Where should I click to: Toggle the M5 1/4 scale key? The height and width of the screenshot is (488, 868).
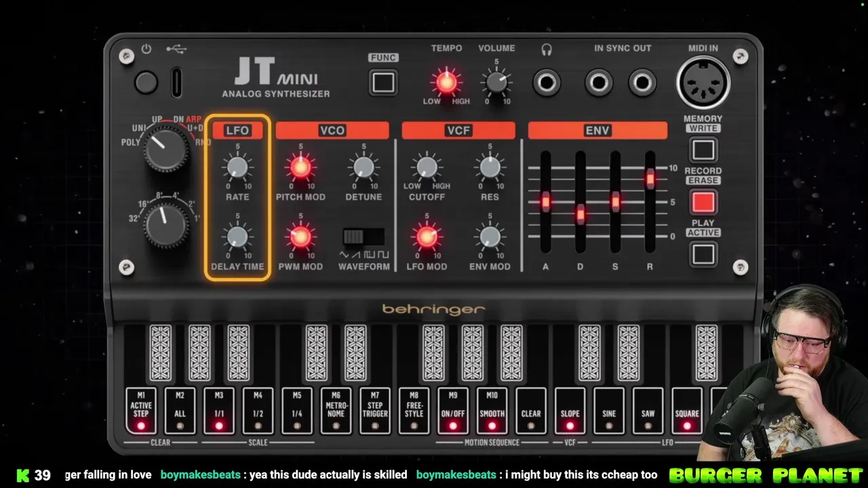point(297,411)
